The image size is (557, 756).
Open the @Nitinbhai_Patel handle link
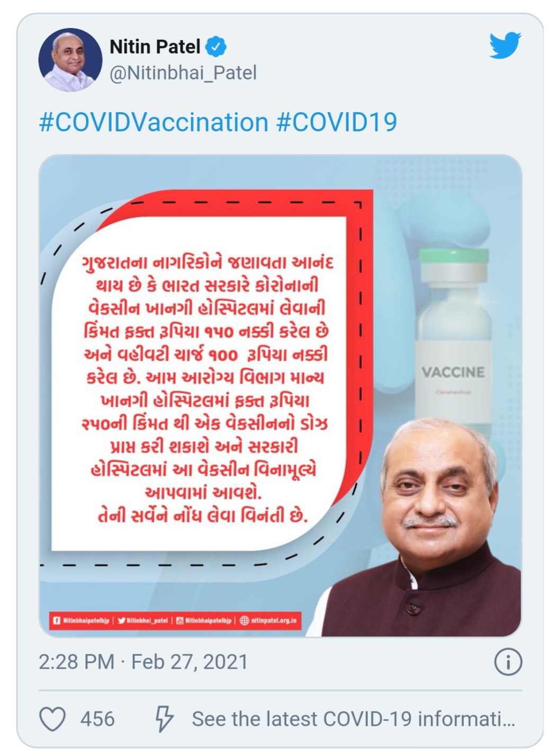183,73
